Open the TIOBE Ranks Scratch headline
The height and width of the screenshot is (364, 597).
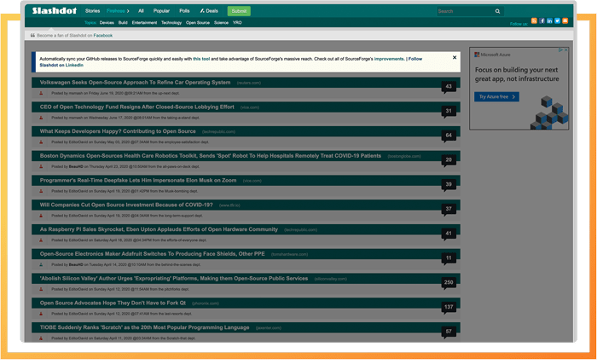tap(144, 327)
